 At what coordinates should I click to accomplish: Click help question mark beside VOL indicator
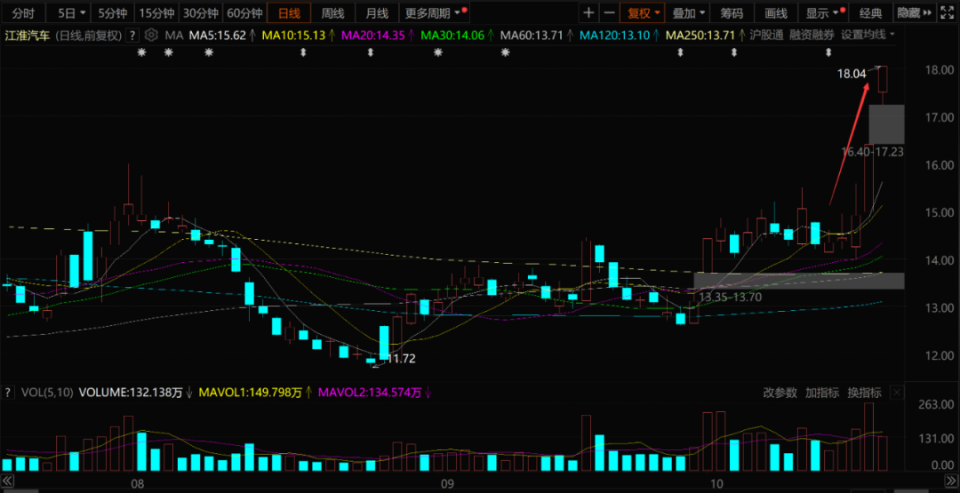pos(9,393)
